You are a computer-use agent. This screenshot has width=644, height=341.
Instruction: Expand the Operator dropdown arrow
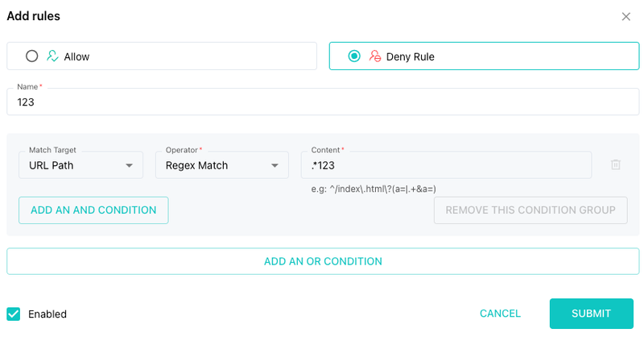tap(275, 165)
